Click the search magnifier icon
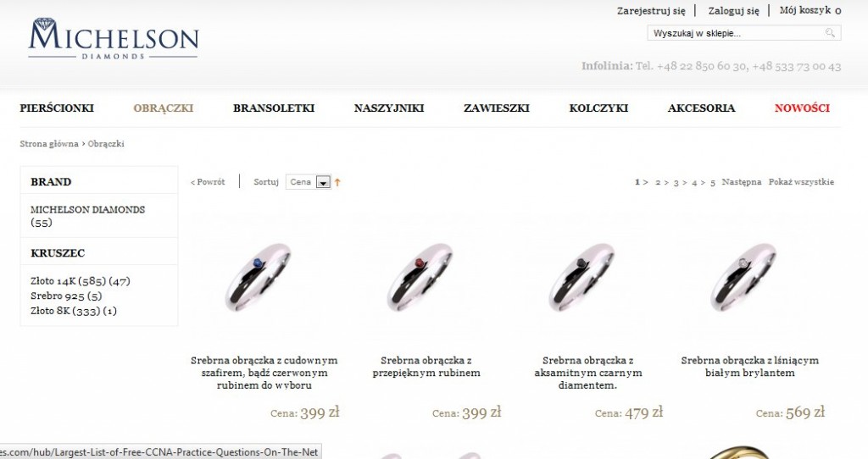The image size is (868, 459). 829,33
